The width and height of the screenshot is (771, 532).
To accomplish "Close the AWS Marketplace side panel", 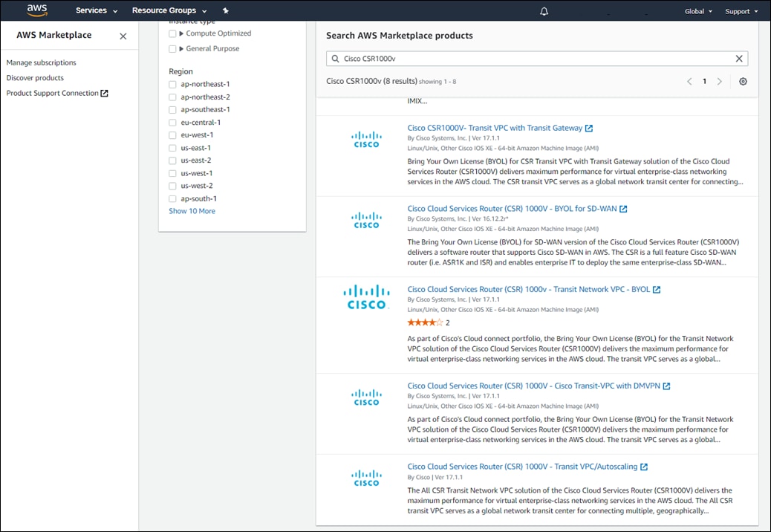I will [x=123, y=36].
